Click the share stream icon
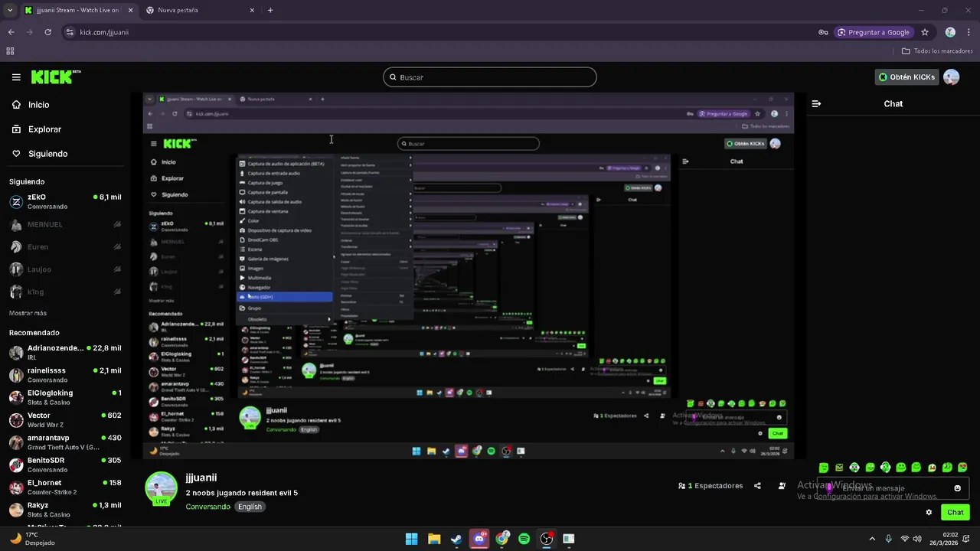This screenshot has width=980, height=551. pyautogui.click(x=757, y=486)
